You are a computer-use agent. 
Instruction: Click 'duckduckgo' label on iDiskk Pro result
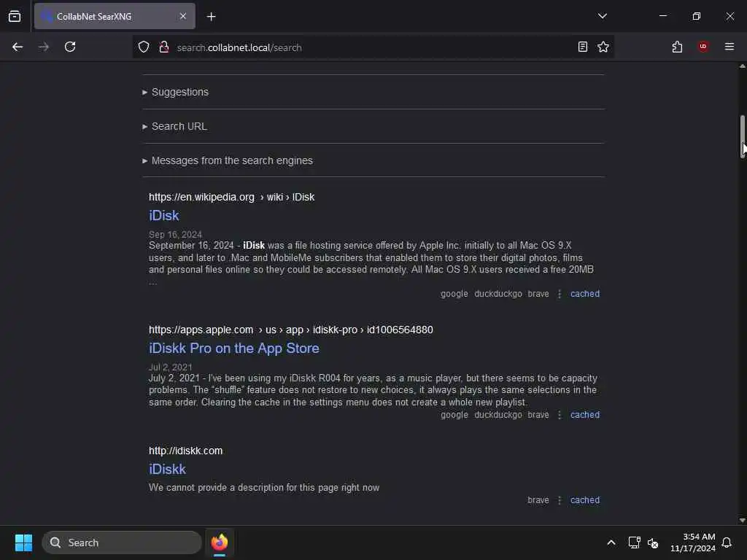[x=498, y=415]
